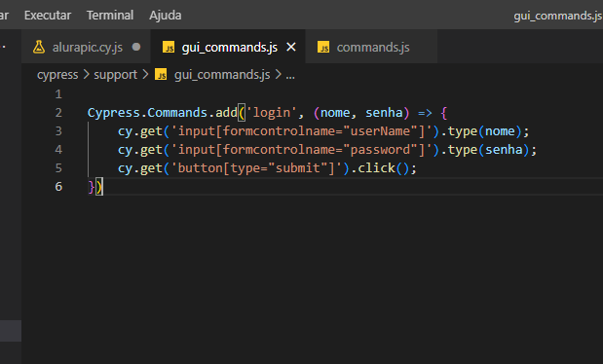Screen dimensions: 603x364
Task: Close the gui_commands.js tab
Action: [291, 48]
